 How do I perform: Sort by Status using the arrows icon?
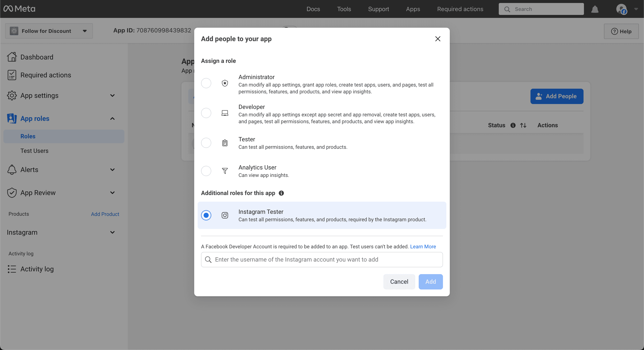click(x=523, y=125)
